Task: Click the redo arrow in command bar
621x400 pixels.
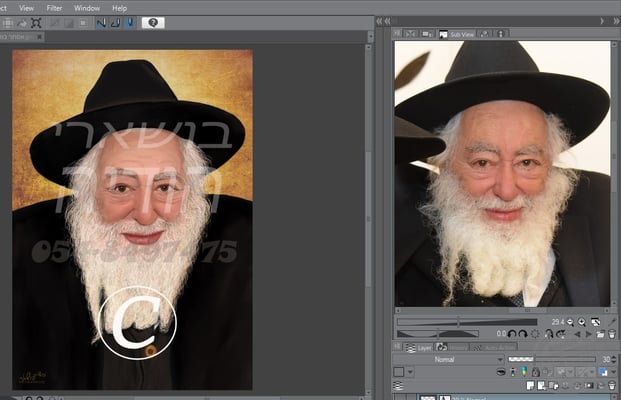Action: click(x=22, y=23)
